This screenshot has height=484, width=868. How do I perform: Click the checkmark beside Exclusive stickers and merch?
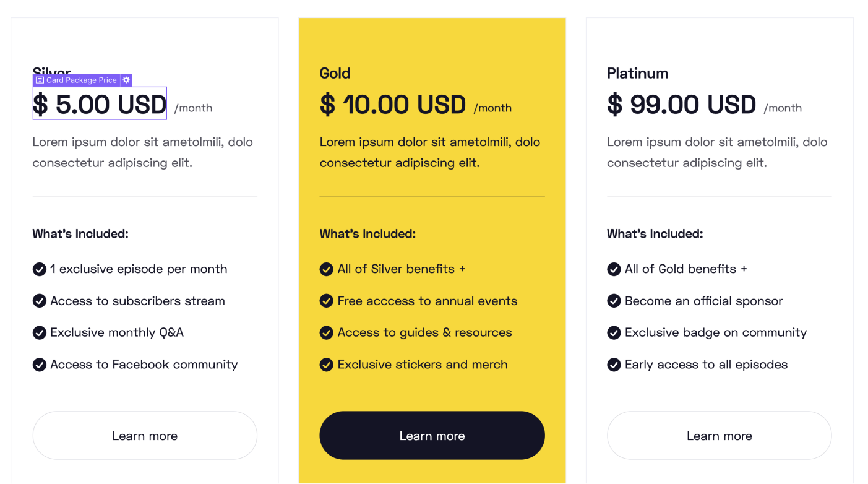click(327, 365)
